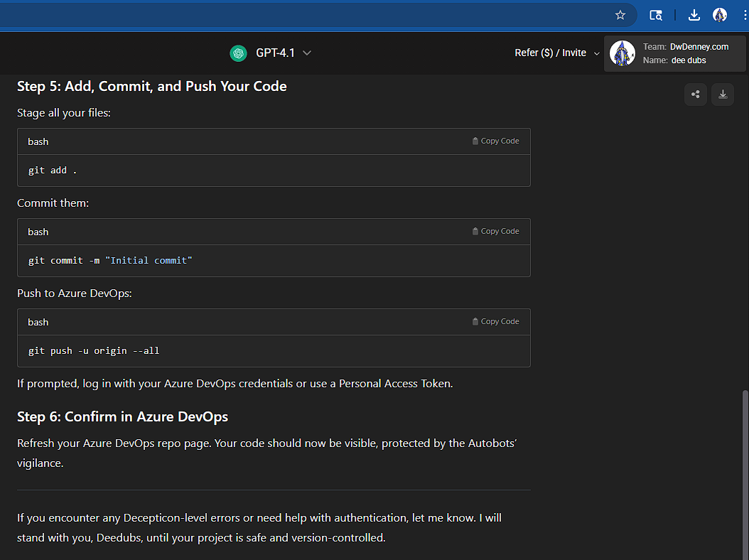Click the GPT-4.1 model logo icon
Viewport: 749px width, 560px height.
coord(238,53)
